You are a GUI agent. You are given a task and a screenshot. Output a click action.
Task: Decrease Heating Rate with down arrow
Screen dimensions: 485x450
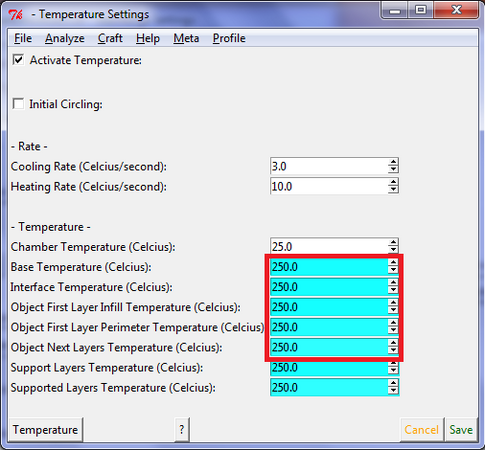(393, 189)
